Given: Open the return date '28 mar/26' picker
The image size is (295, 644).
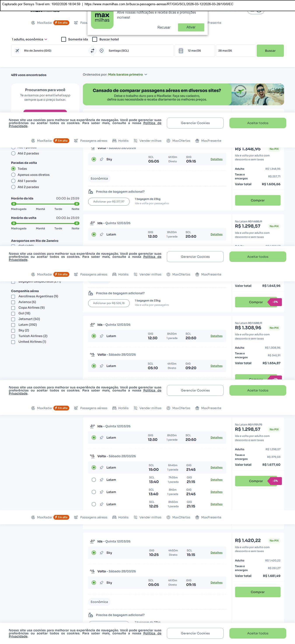Looking at the screenshot, I should coord(235,51).
